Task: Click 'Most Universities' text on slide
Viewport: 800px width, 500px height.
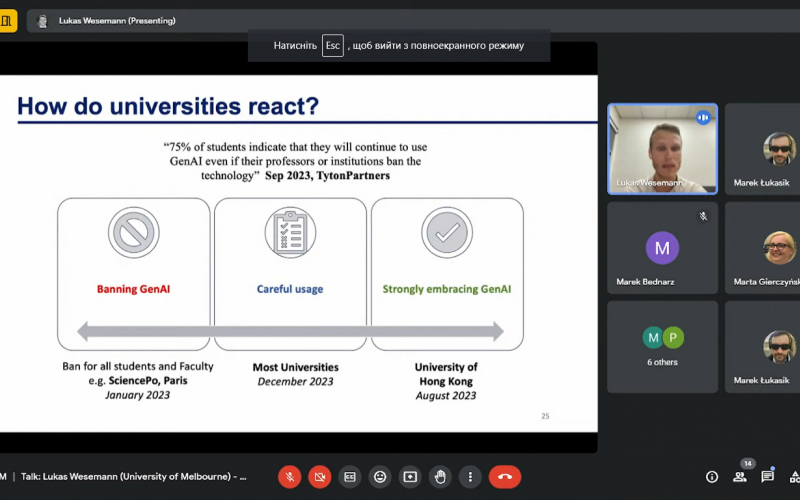Action: pyautogui.click(x=295, y=367)
